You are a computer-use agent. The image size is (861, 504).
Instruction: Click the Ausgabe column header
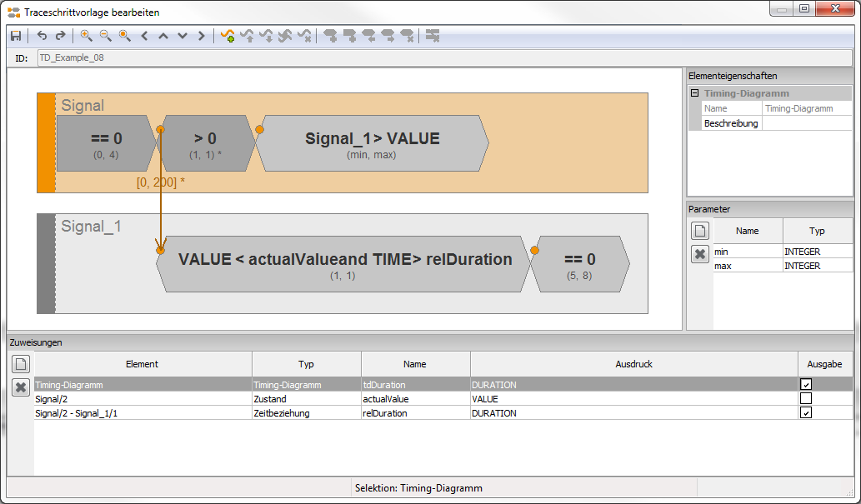825,364
